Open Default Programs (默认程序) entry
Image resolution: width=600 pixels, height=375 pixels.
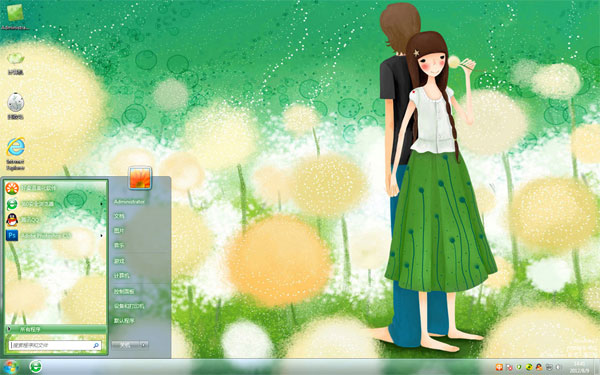pos(124,321)
